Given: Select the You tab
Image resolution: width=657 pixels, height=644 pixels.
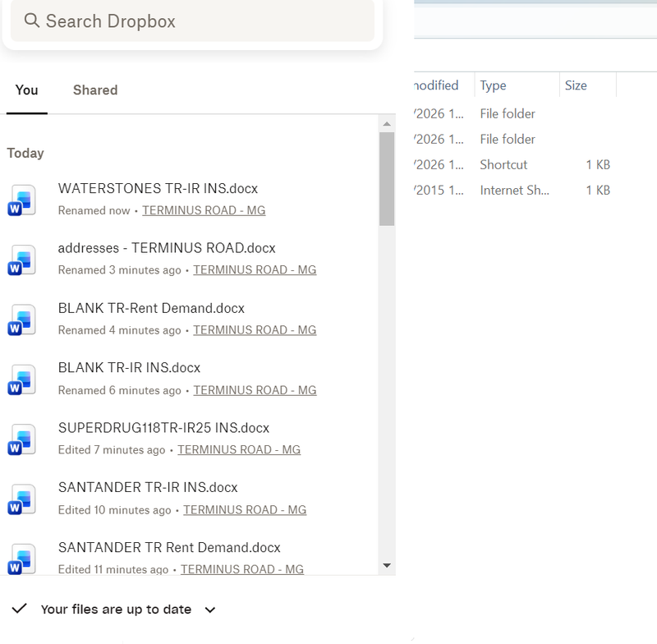Looking at the screenshot, I should pos(26,90).
